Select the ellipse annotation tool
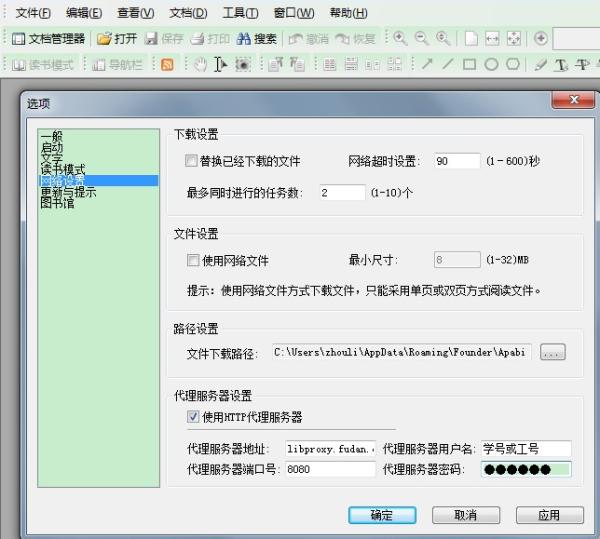600x539 pixels. coord(491,65)
